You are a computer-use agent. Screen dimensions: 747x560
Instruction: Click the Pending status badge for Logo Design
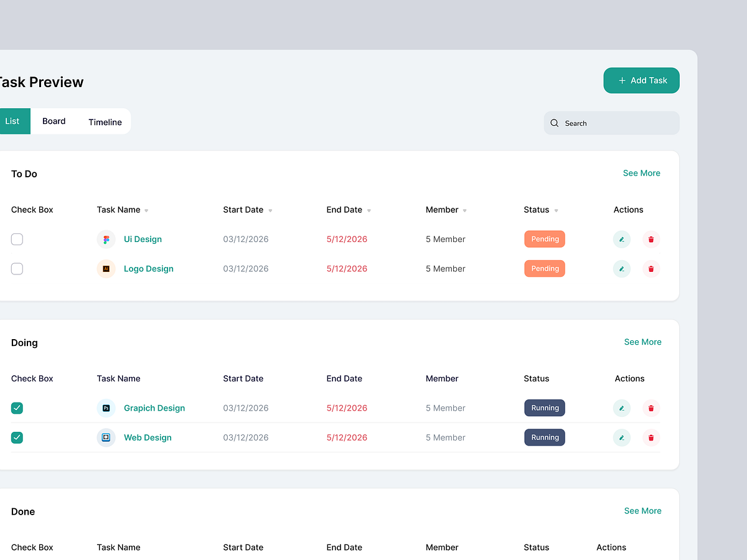545,269
